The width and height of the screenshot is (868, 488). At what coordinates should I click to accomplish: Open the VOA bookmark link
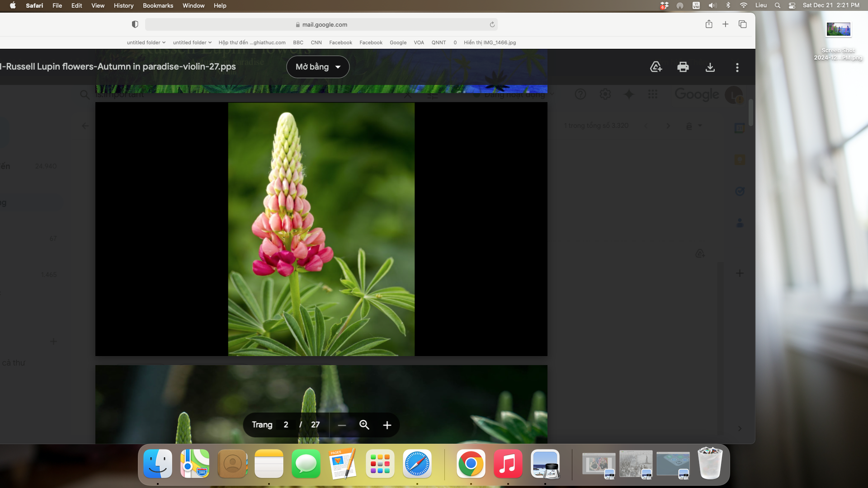tap(419, 42)
